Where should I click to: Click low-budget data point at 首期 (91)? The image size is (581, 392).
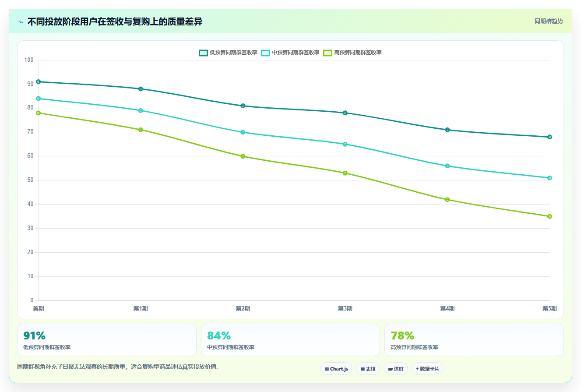click(39, 82)
